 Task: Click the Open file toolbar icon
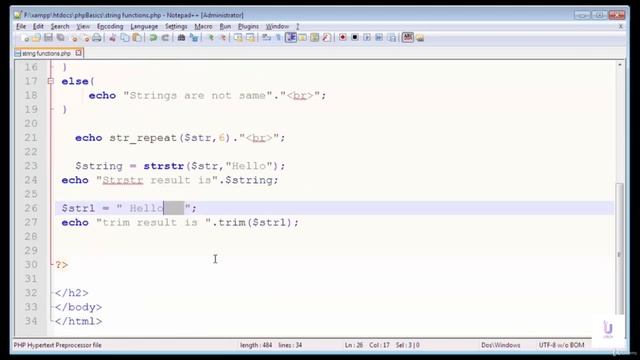pyautogui.click(x=36, y=38)
